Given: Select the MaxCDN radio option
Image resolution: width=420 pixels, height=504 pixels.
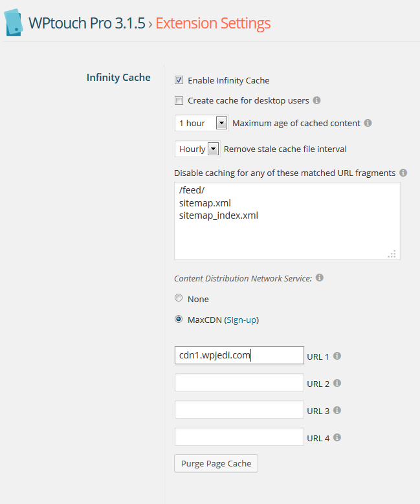Looking at the screenshot, I should 179,319.
